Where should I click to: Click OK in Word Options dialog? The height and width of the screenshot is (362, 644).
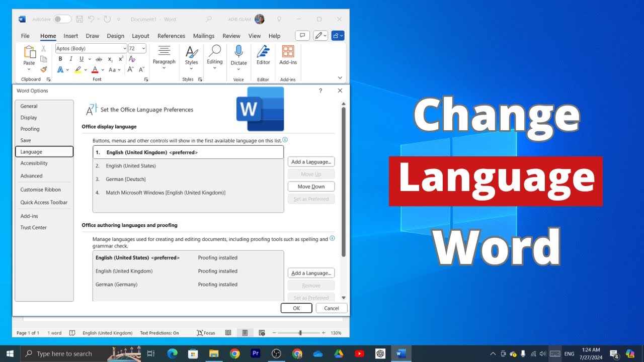296,308
